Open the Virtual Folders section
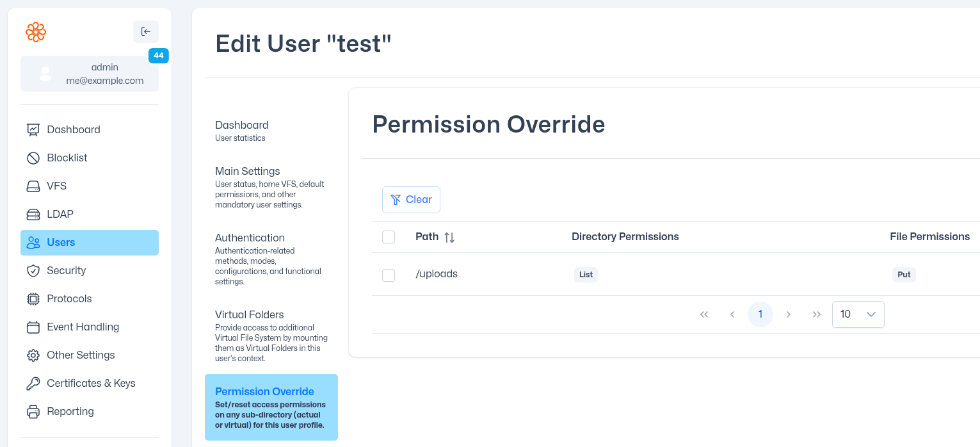This screenshot has width=980, height=447. coord(250,314)
